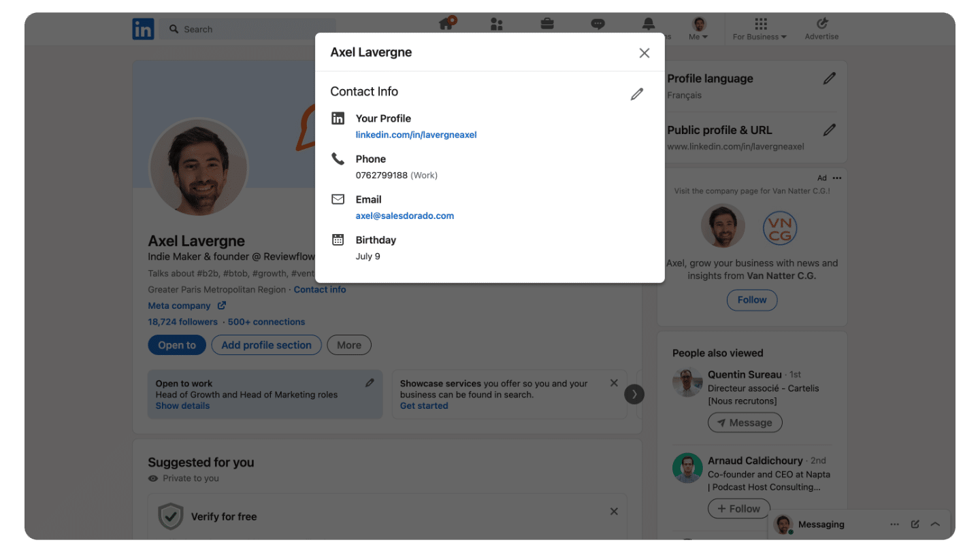The width and height of the screenshot is (980, 551).
Task: Open the 'Open to' options button
Action: (177, 345)
